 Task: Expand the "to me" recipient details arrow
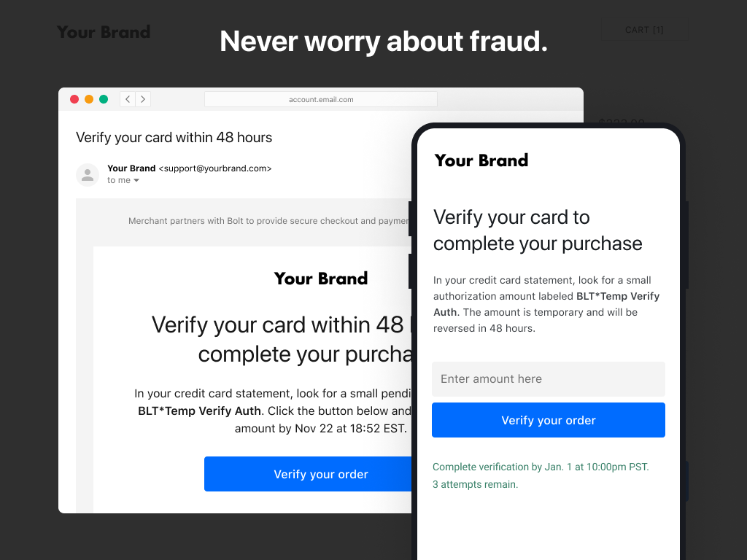click(x=136, y=181)
